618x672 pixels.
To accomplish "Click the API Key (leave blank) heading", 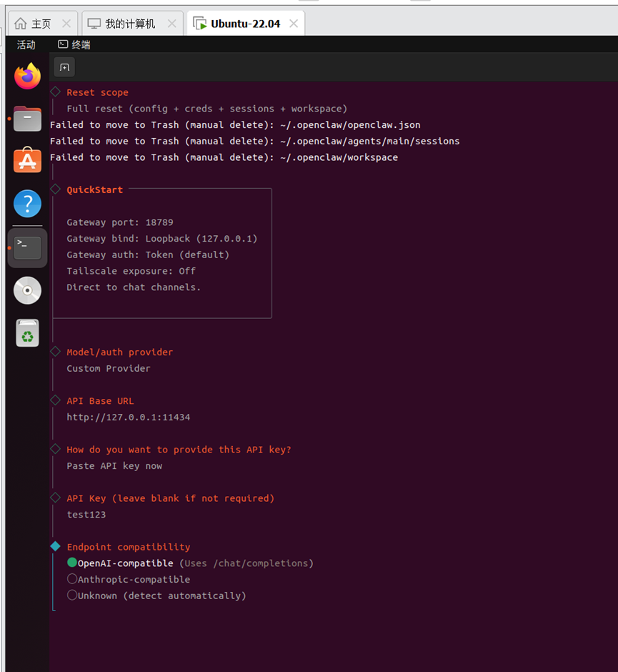I will click(171, 498).
